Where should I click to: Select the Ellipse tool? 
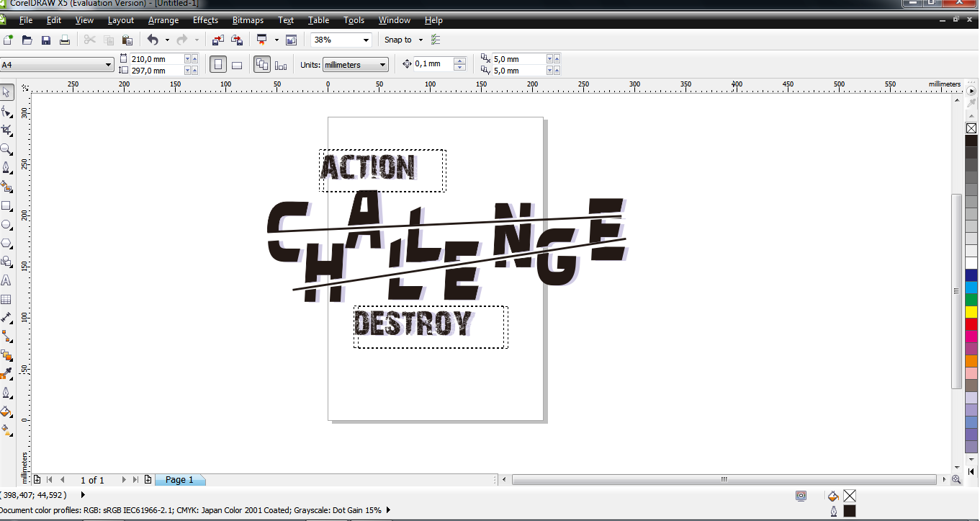(x=9, y=224)
